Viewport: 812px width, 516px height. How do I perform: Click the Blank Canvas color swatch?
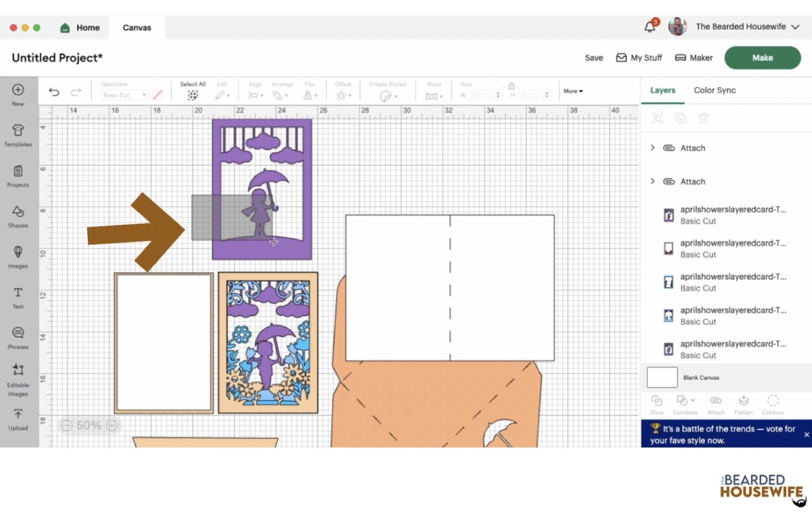click(x=662, y=377)
